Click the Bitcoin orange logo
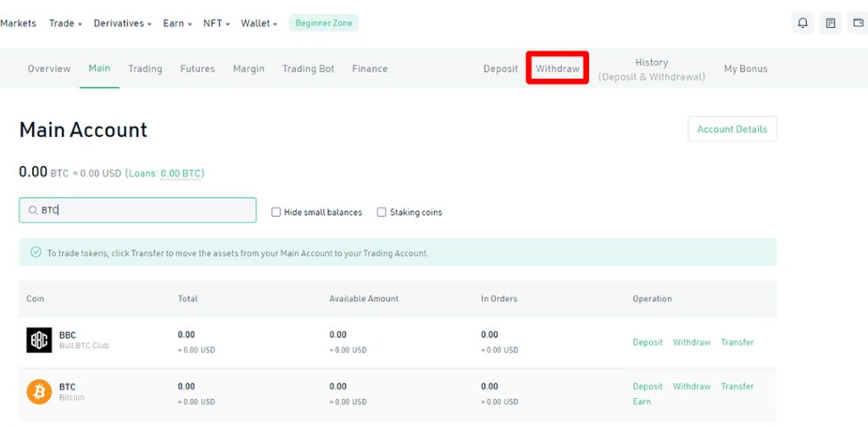The width and height of the screenshot is (868, 426). (39, 391)
